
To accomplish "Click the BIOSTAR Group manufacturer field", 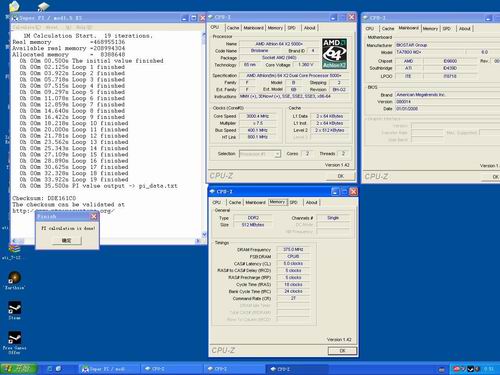I will click(x=447, y=45).
